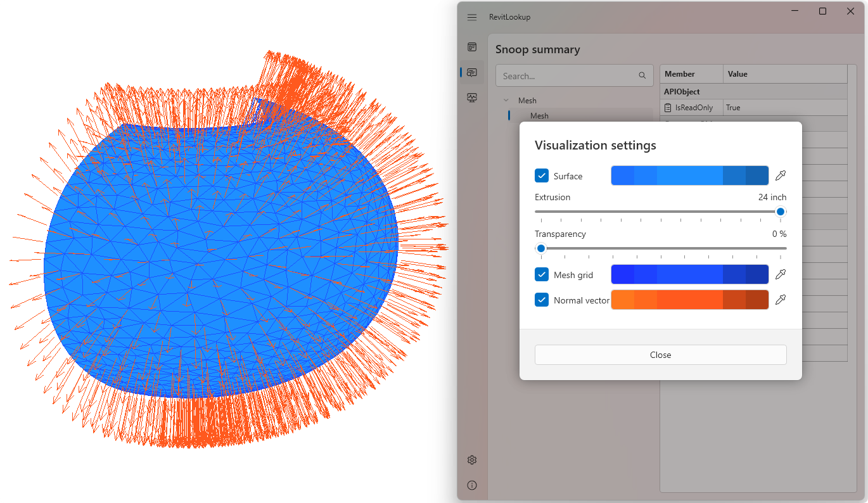Click the Transparency slider handle
This screenshot has width=868, height=503.
click(541, 248)
